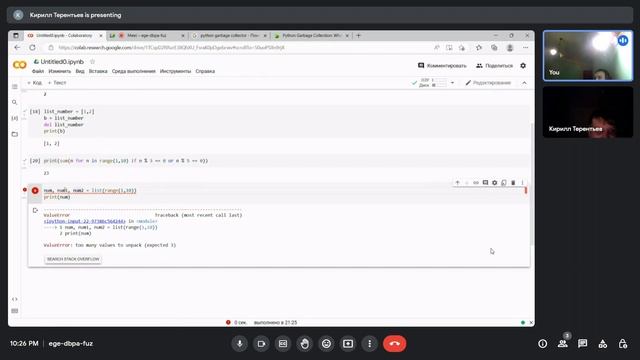Leave the call with red hang-up button
640x360 pixels.
click(394, 344)
